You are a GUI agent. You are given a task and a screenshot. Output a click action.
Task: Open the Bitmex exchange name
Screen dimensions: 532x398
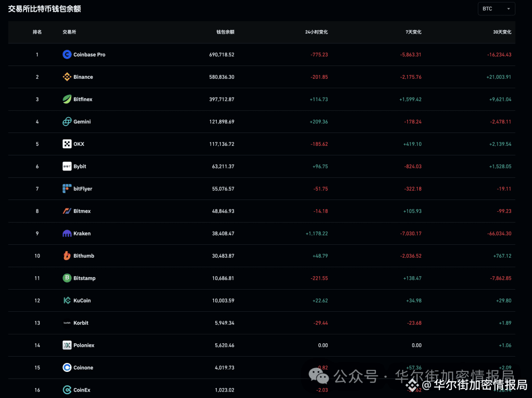(x=82, y=211)
